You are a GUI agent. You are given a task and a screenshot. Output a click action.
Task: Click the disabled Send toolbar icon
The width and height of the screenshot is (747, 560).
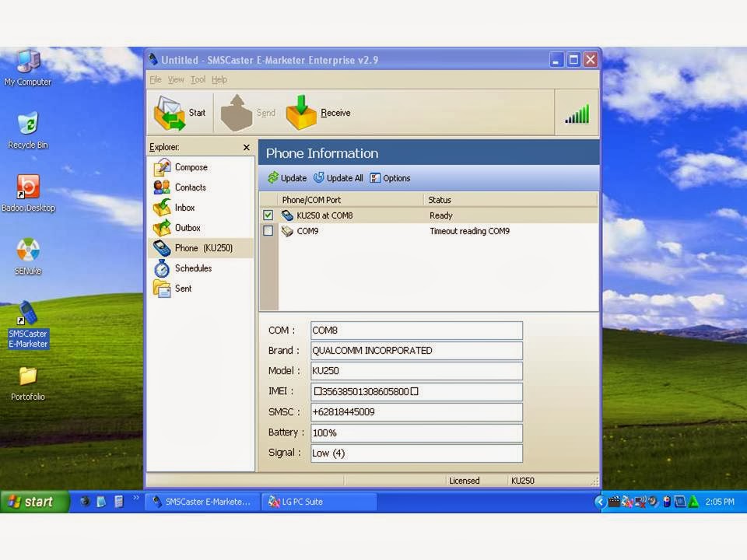click(x=237, y=113)
